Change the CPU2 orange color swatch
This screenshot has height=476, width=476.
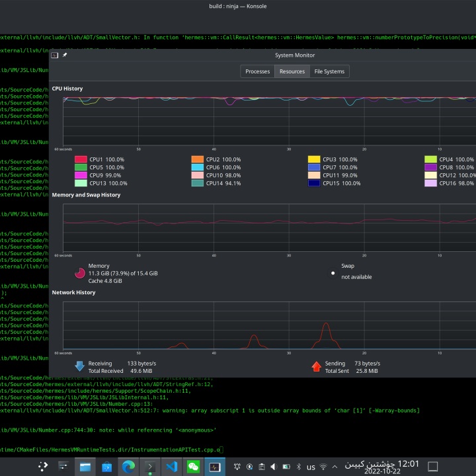[197, 159]
